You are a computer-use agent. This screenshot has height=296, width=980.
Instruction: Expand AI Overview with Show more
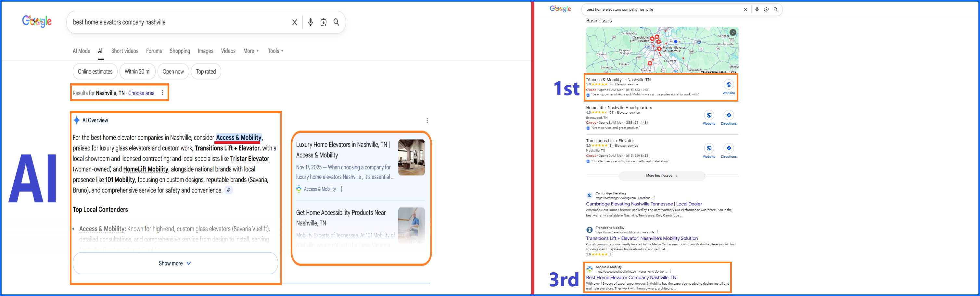point(175,263)
